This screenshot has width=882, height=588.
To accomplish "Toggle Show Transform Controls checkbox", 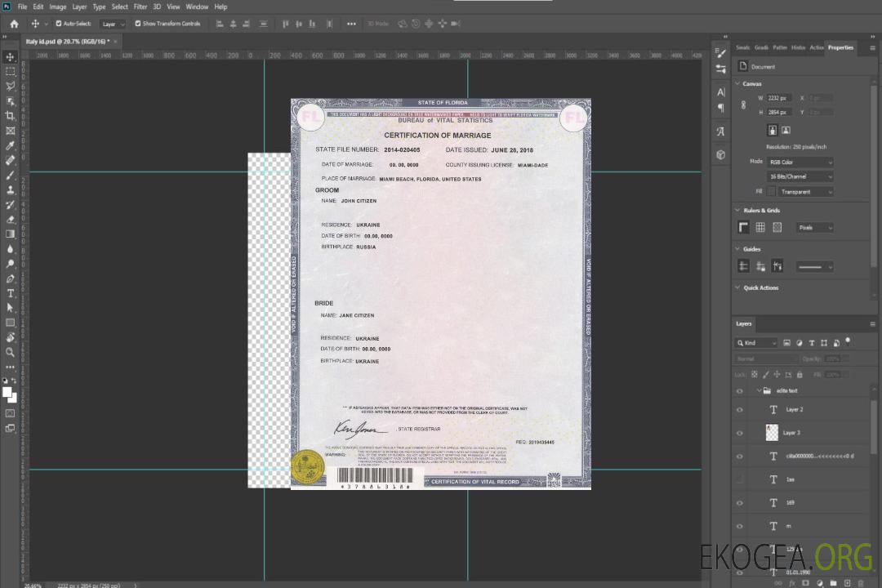I will [138, 24].
